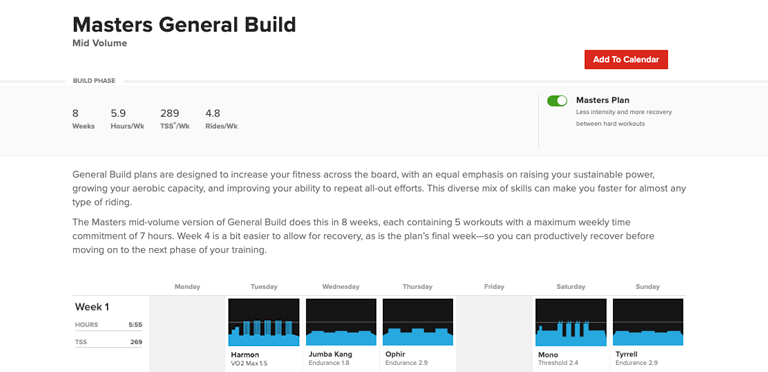The height and width of the screenshot is (372, 768).
Task: Open the Tyrrell workout graph
Action: (648, 322)
